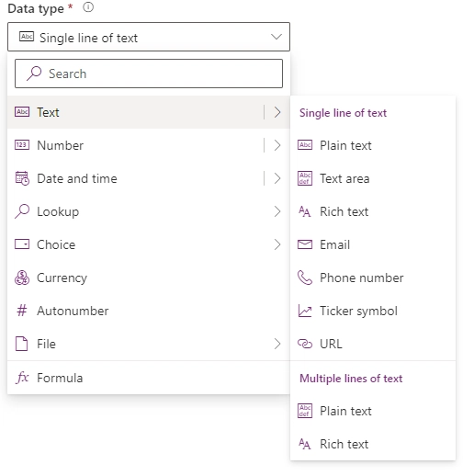Expand the Lookup submenu arrow

[x=277, y=211]
